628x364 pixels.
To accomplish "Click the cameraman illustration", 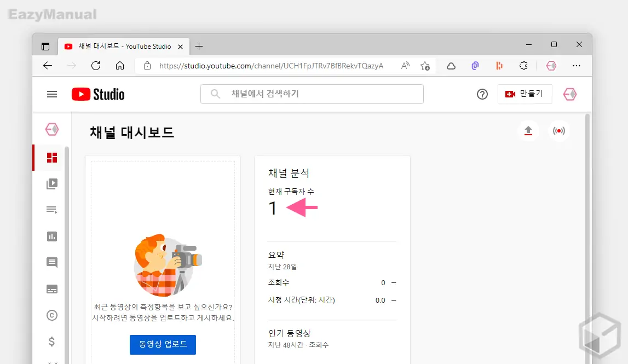I will 168,265.
